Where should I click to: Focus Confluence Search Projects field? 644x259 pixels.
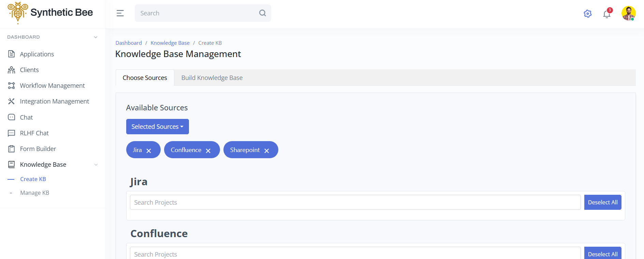355,253
